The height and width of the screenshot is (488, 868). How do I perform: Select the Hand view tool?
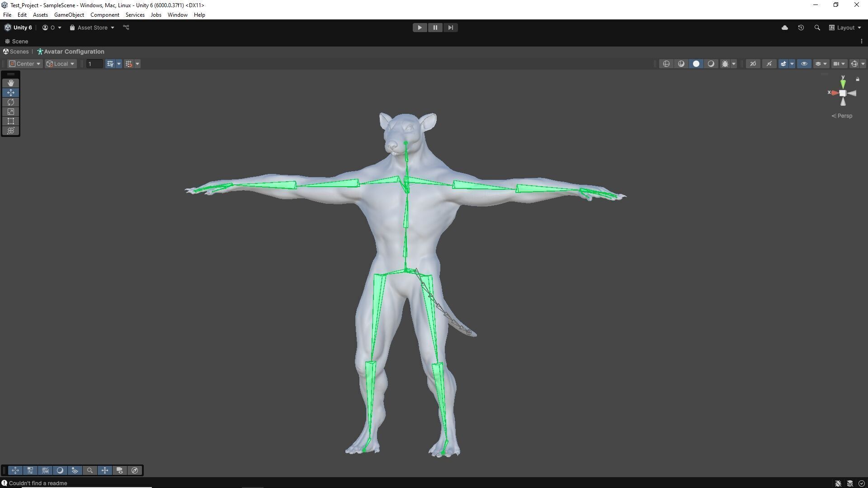pos(11,83)
